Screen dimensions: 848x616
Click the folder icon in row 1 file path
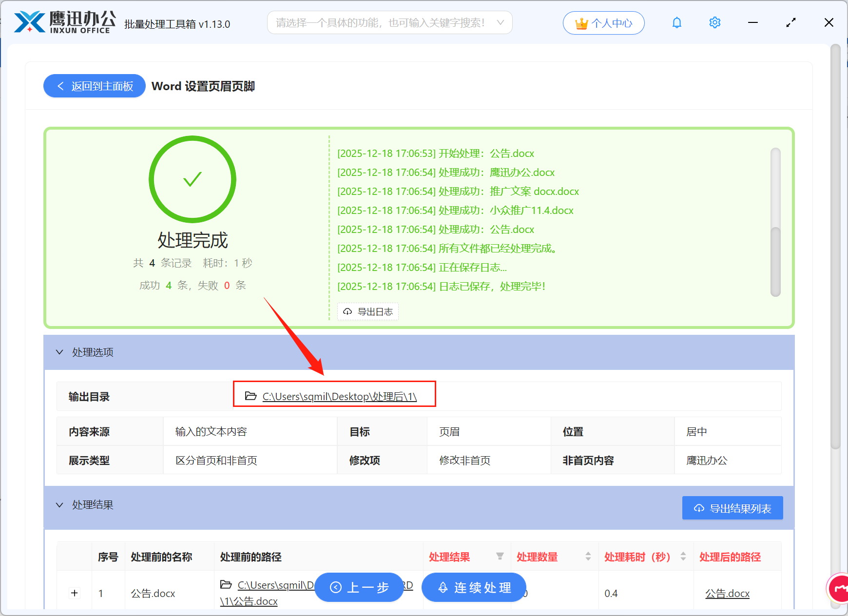225,585
